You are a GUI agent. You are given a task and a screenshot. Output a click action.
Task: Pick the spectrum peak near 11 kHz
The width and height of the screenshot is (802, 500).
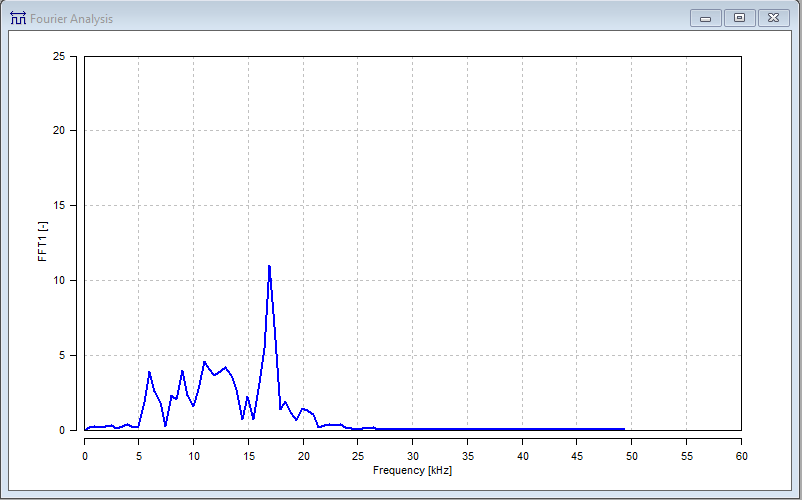tap(204, 362)
